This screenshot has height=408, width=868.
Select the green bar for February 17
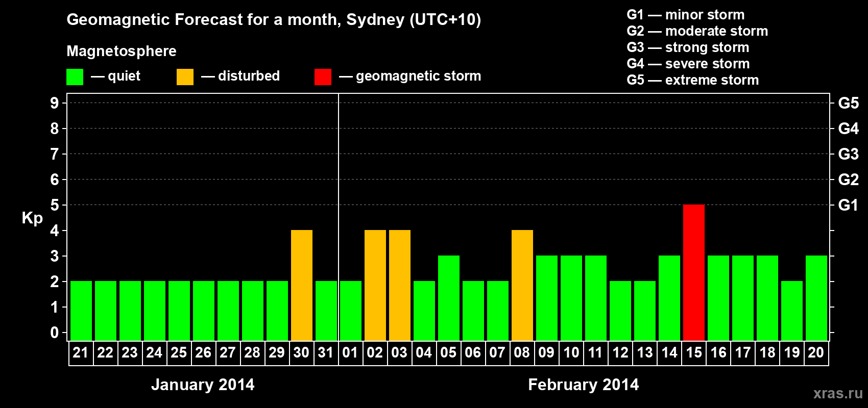pos(743,298)
